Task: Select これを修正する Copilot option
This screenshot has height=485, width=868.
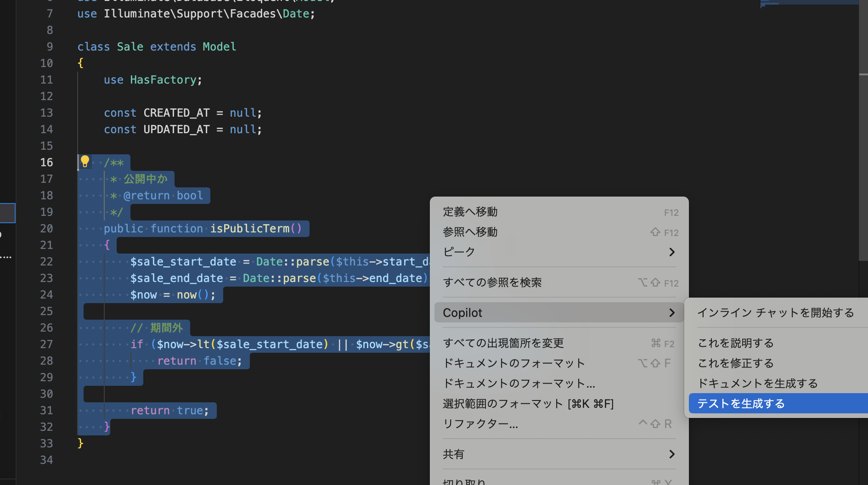Action: pyautogui.click(x=736, y=363)
